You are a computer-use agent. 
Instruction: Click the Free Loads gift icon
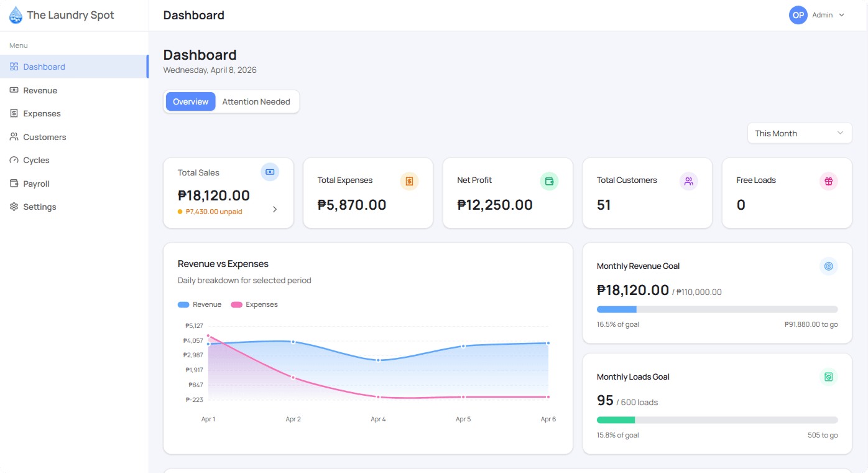tap(828, 181)
